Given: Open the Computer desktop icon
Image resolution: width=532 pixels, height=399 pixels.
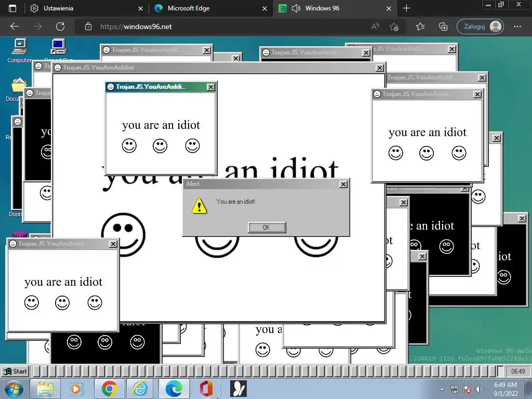Looking at the screenshot, I should (x=20, y=51).
